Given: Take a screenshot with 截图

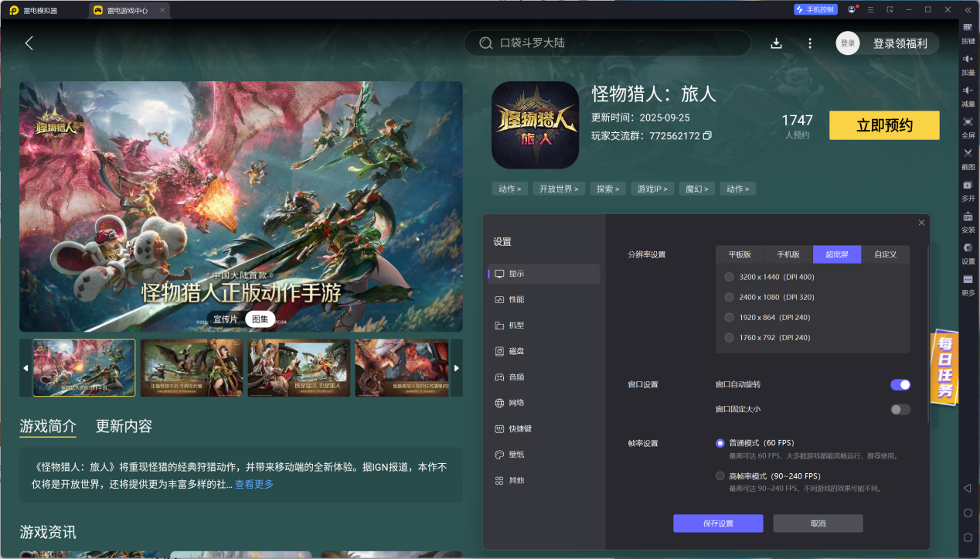Looking at the screenshot, I should point(968,159).
